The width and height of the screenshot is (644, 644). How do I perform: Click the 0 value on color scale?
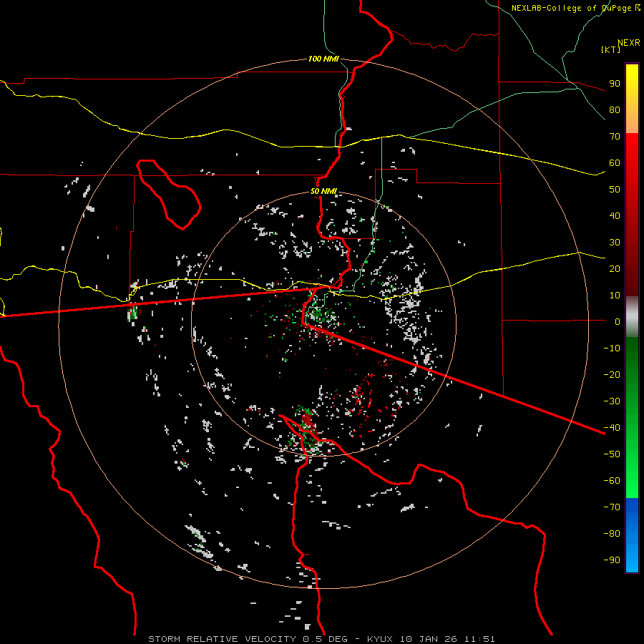pyautogui.click(x=618, y=321)
